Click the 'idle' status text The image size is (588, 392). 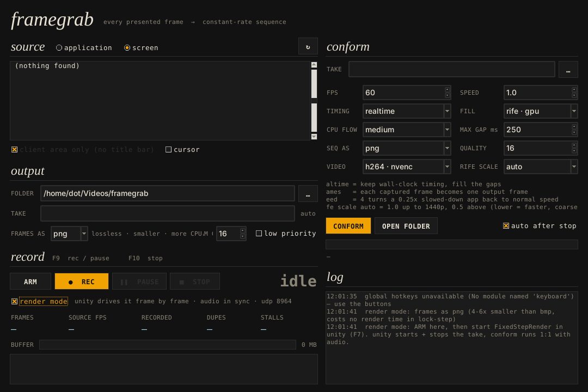pyautogui.click(x=298, y=281)
